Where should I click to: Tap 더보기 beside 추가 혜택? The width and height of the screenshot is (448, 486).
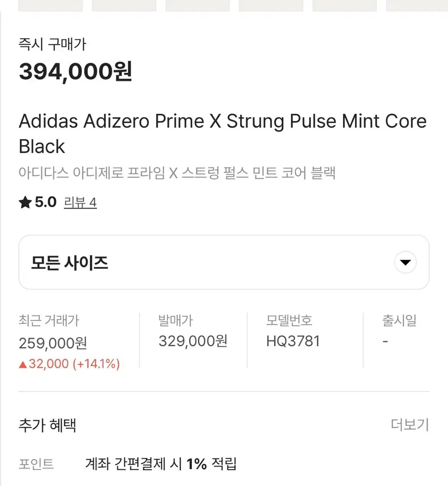410,425
